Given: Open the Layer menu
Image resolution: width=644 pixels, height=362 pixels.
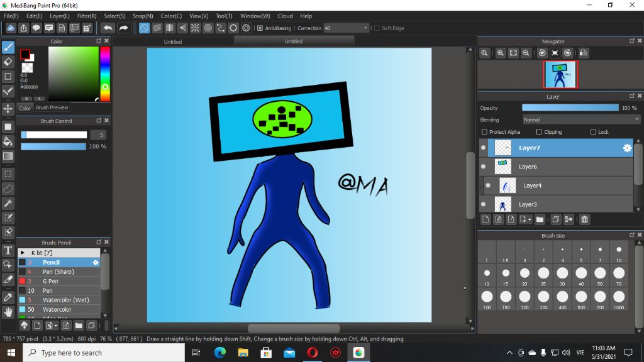Looking at the screenshot, I should tap(60, 16).
